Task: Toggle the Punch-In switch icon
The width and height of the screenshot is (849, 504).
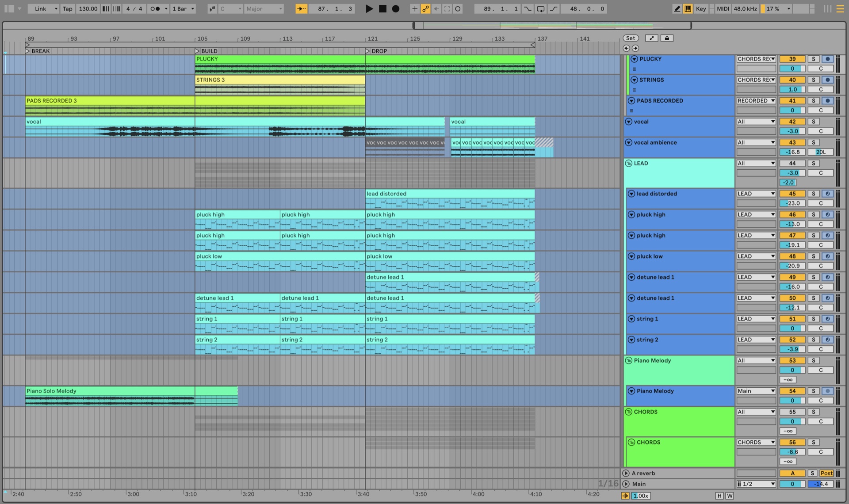Action: pyautogui.click(x=528, y=8)
